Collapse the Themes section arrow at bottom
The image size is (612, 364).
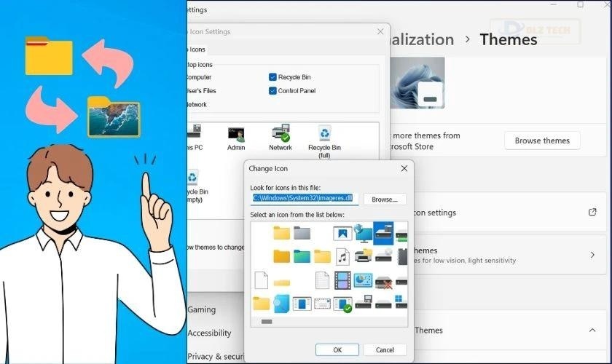pos(592,330)
